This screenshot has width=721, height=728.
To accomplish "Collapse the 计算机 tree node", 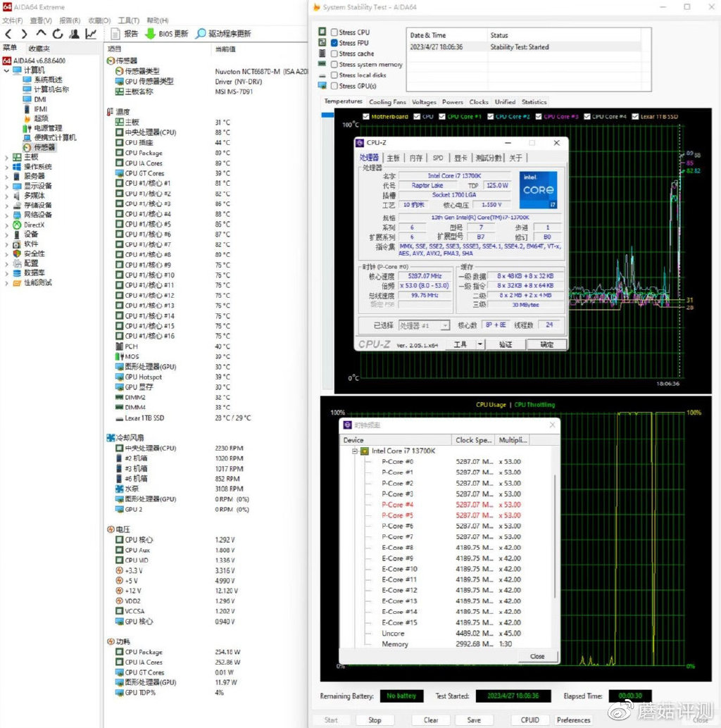I will 7,70.
